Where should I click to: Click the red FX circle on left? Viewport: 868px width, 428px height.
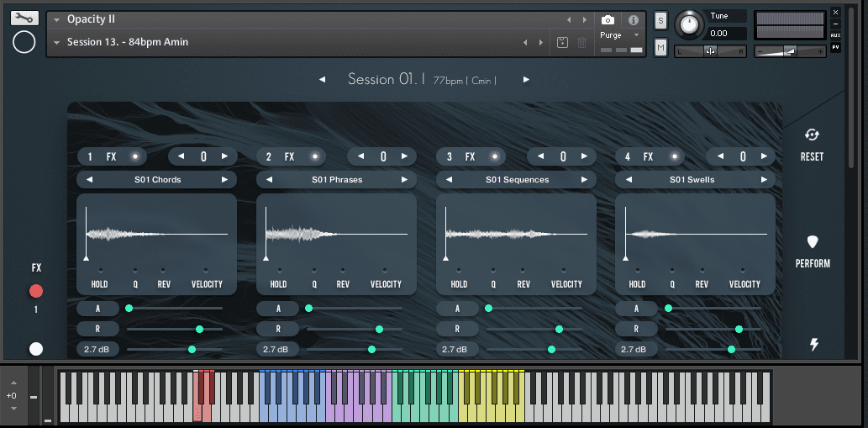pos(36,291)
